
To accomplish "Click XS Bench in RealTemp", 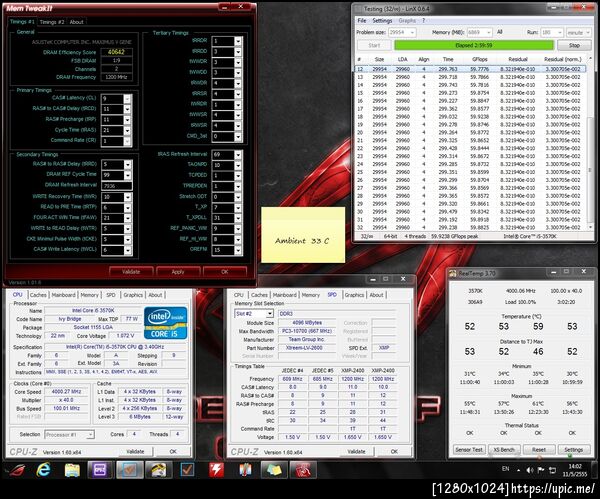I will pyautogui.click(x=504, y=449).
